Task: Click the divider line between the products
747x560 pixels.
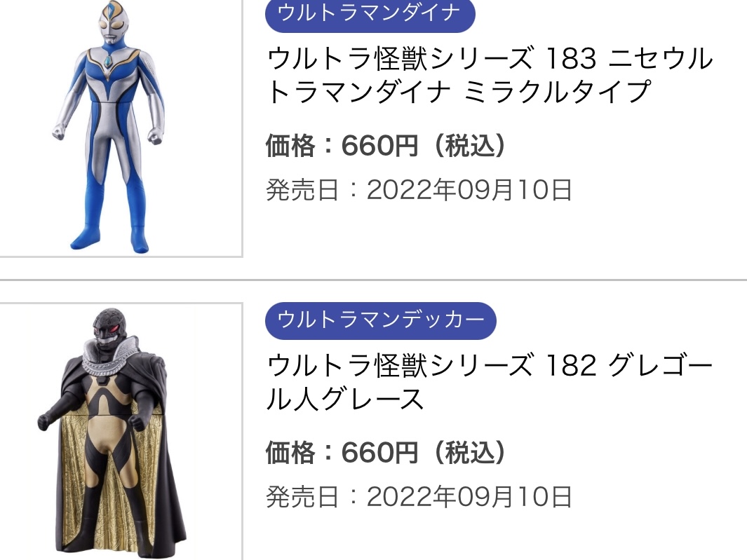Action: [373, 280]
